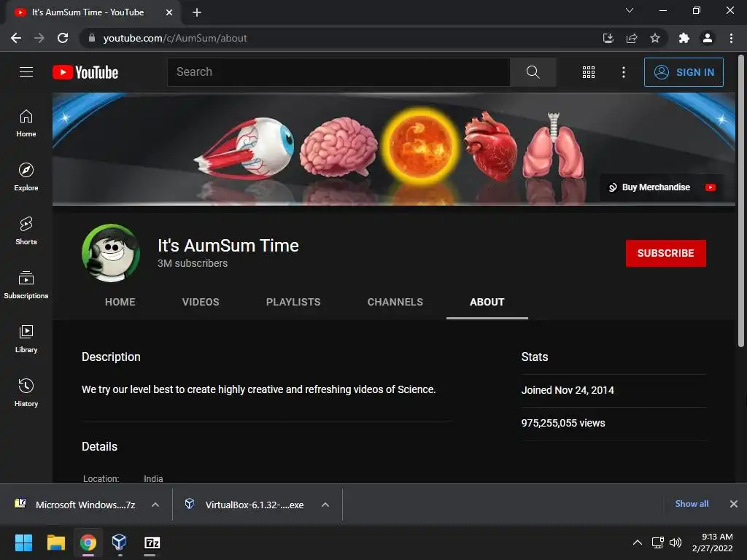Click the 'India' location value
The width and height of the screenshot is (747, 560).
[x=153, y=478]
